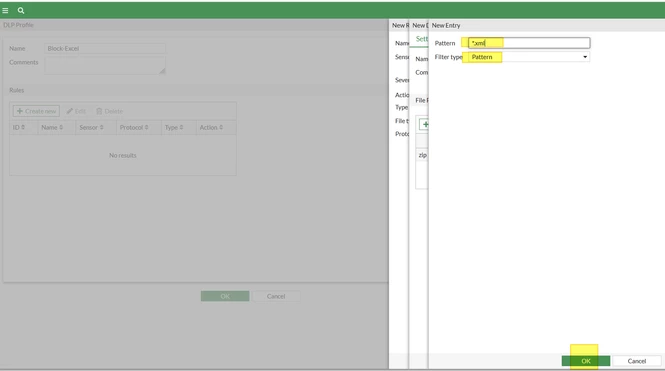Click the New Entry panel title
The image size is (665, 371).
click(446, 25)
